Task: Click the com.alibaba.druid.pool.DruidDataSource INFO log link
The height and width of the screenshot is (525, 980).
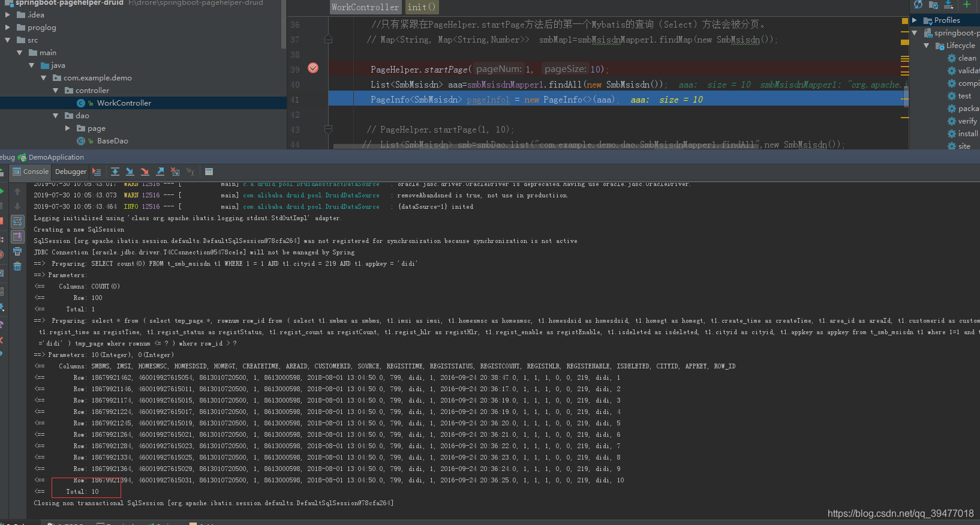Action: (x=311, y=206)
